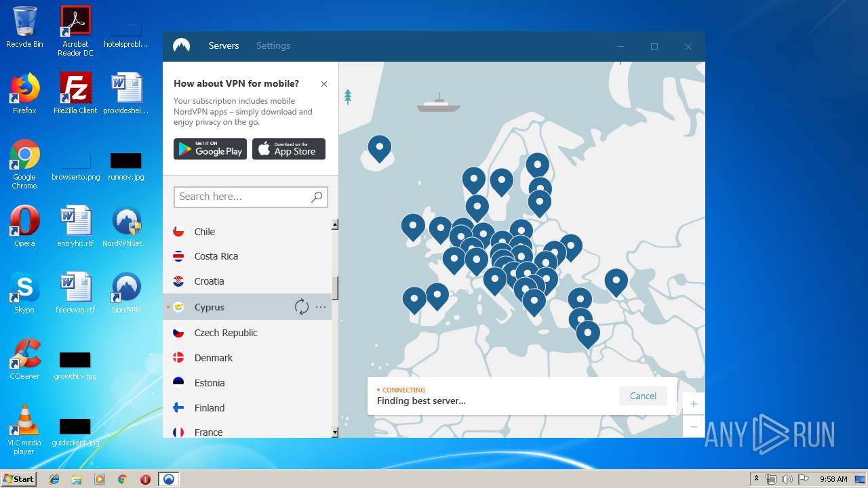Dismiss the VPN for mobile banner
868x488 pixels.
pos(324,84)
